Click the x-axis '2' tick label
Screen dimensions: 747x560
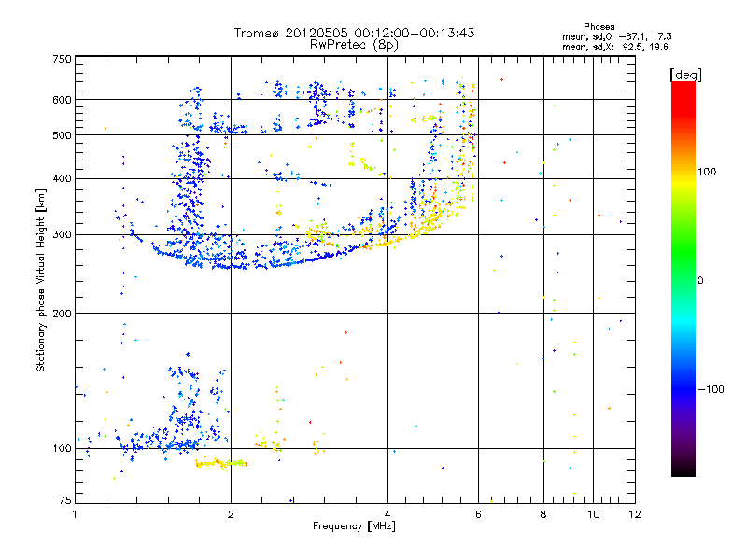pyautogui.click(x=231, y=514)
